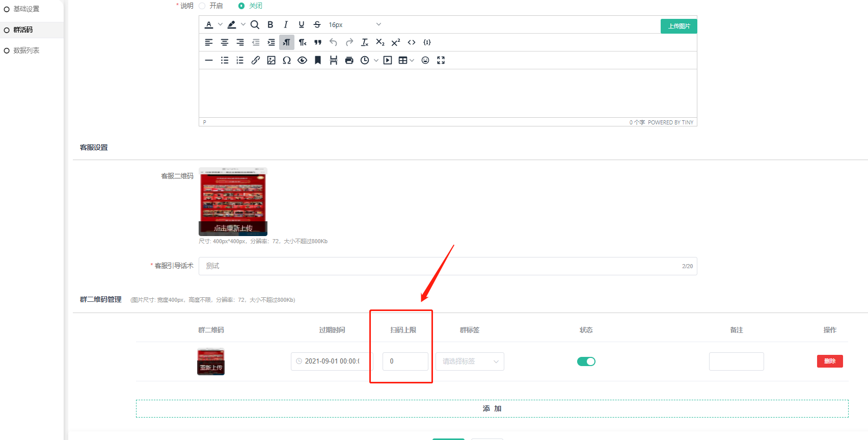Toggle left-to-right text direction
The width and height of the screenshot is (868, 440).
tap(287, 42)
